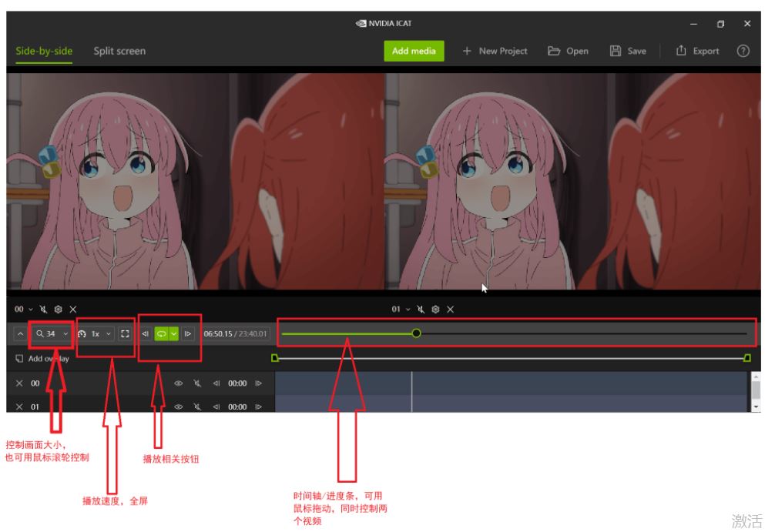
Task: Click the green Add media button
Action: (x=414, y=51)
